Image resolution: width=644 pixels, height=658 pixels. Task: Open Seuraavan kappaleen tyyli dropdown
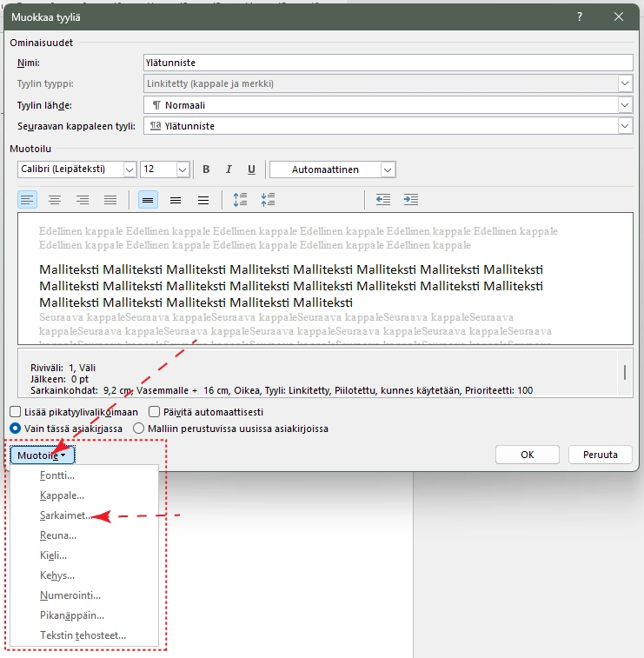(x=625, y=126)
